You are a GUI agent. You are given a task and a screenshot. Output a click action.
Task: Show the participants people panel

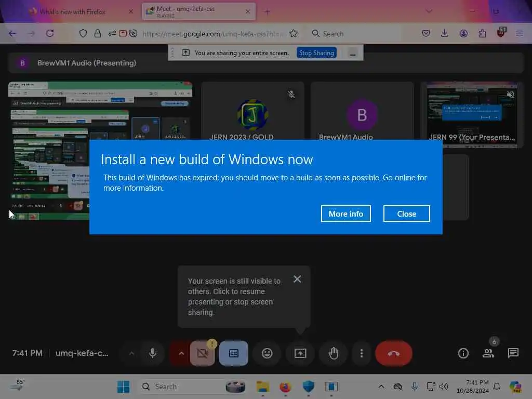click(x=488, y=353)
